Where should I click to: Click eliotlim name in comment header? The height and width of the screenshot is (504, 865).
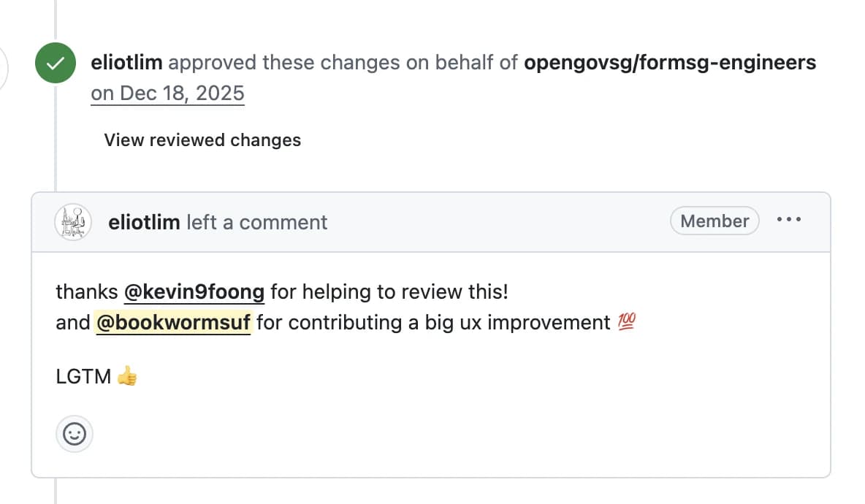(143, 221)
